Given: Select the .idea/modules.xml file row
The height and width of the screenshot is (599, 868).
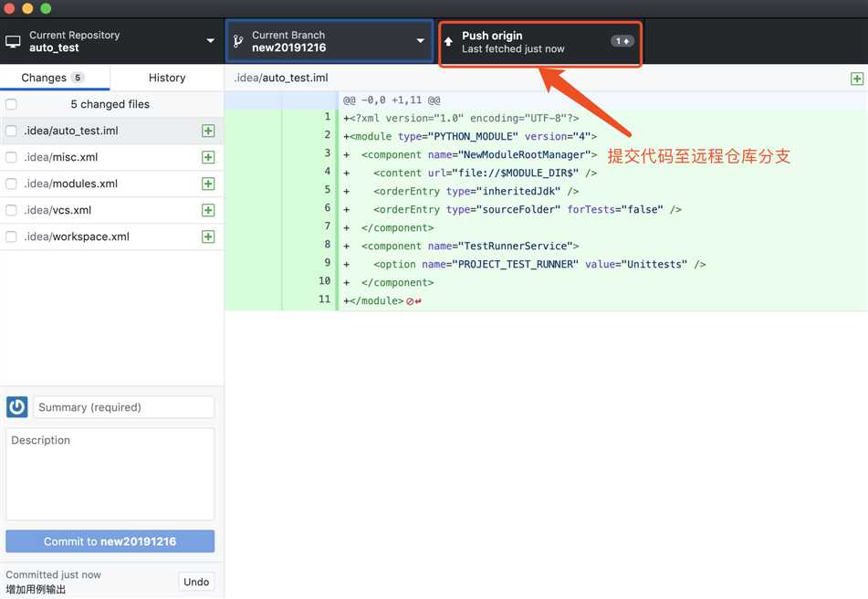Looking at the screenshot, I should click(x=112, y=184).
